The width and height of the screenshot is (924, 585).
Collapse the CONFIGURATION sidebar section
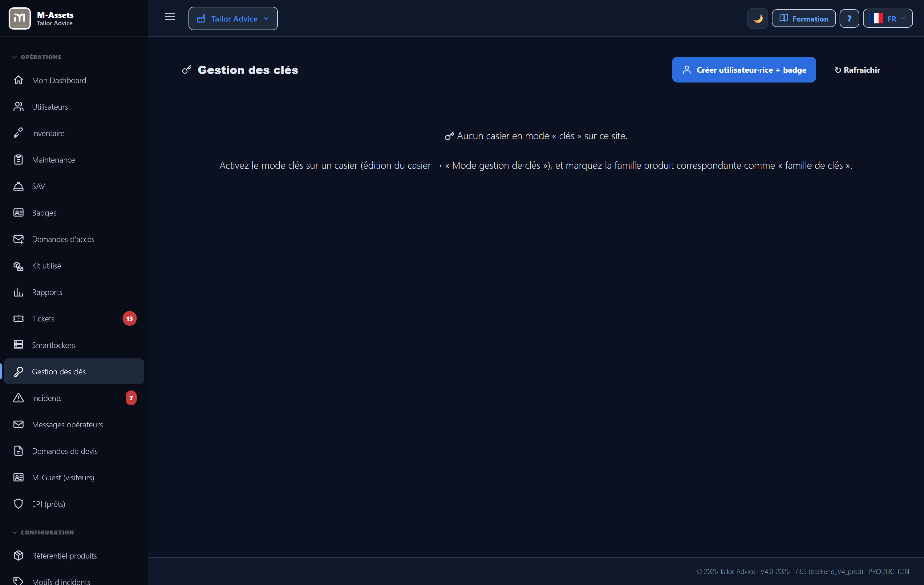tap(43, 532)
